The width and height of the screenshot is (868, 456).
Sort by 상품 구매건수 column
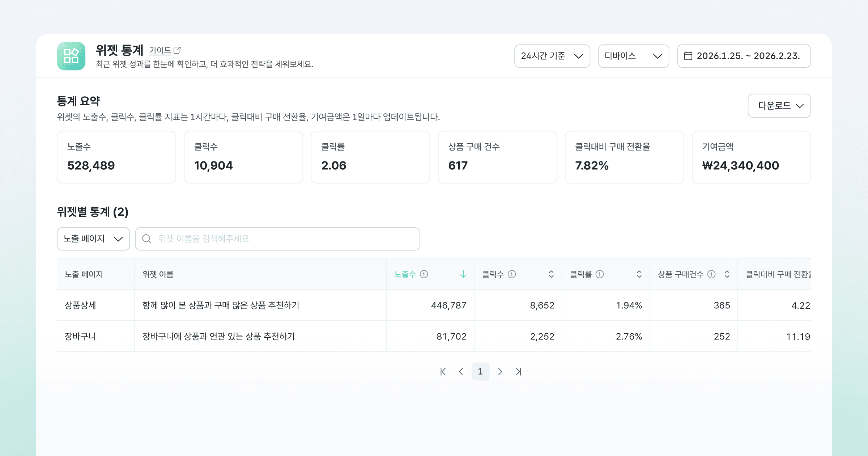coord(727,274)
